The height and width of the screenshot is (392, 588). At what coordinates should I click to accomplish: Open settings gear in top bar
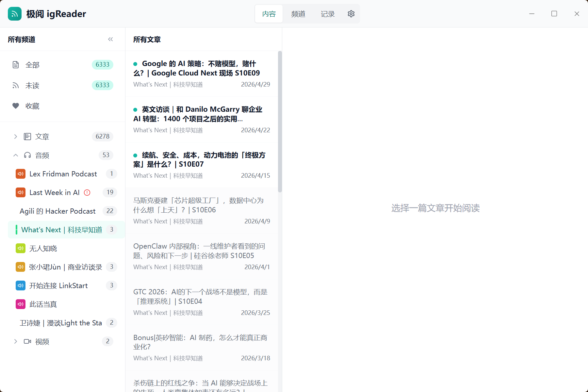tap(351, 14)
